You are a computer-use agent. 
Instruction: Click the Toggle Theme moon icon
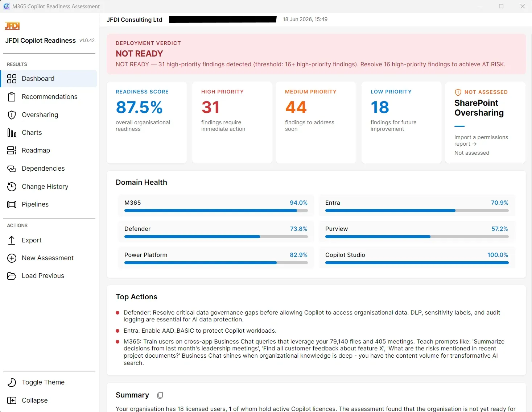pos(12,382)
